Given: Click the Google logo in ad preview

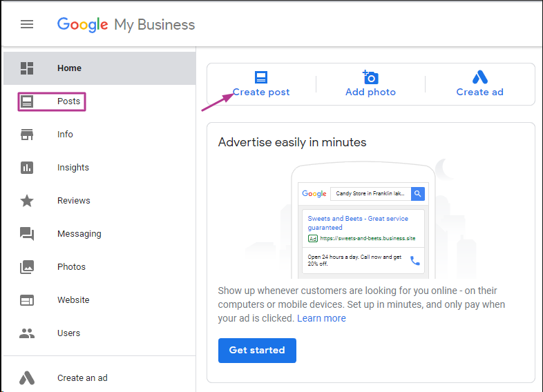Looking at the screenshot, I should click(x=314, y=194).
